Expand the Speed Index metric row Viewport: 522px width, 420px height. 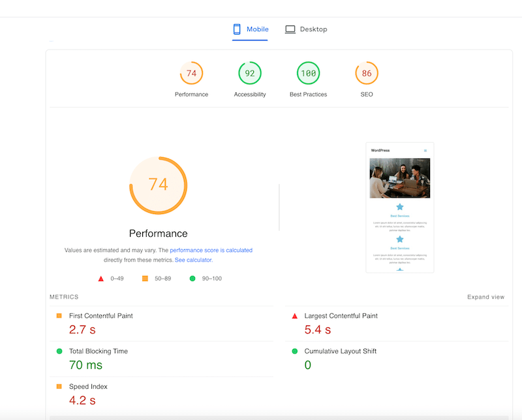point(89,386)
